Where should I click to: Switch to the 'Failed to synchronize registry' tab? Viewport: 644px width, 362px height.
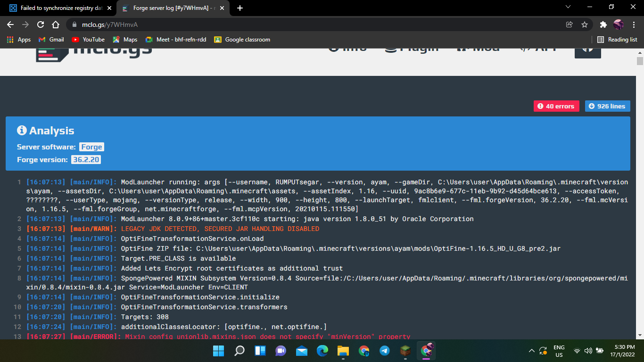pyautogui.click(x=58, y=8)
